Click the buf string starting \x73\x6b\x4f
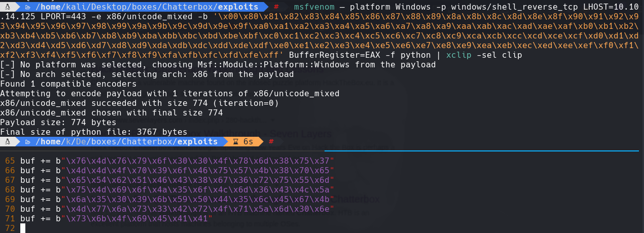This screenshot has width=644, height=233. (137, 218)
